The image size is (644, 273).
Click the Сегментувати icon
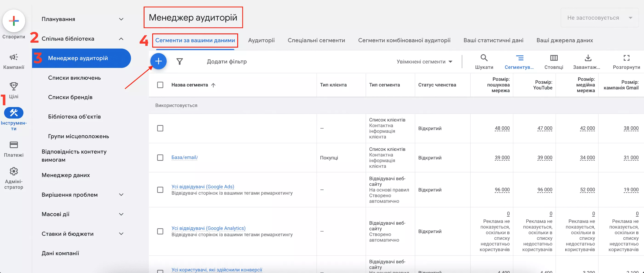[519, 58]
